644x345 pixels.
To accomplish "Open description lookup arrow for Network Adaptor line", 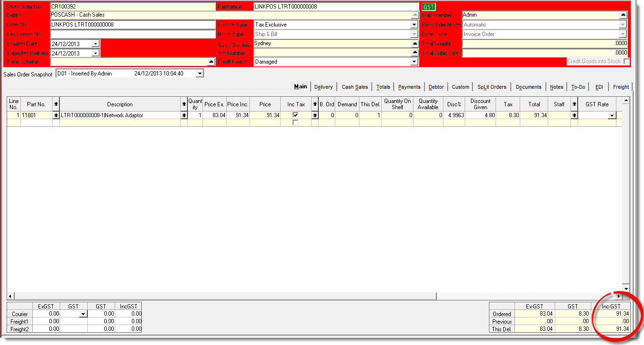I will coord(184,115).
